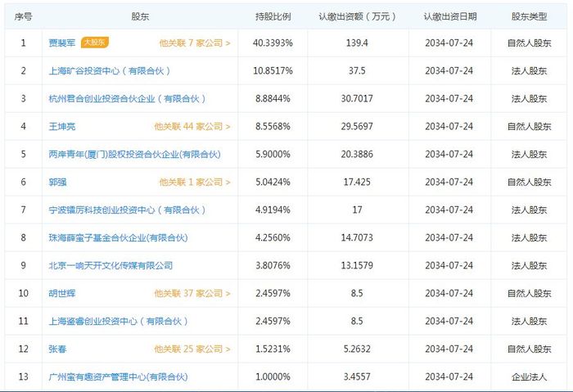This screenshot has height=392, width=573.
Task: Select the 8.8844% percentage cell
Action: tap(273, 99)
